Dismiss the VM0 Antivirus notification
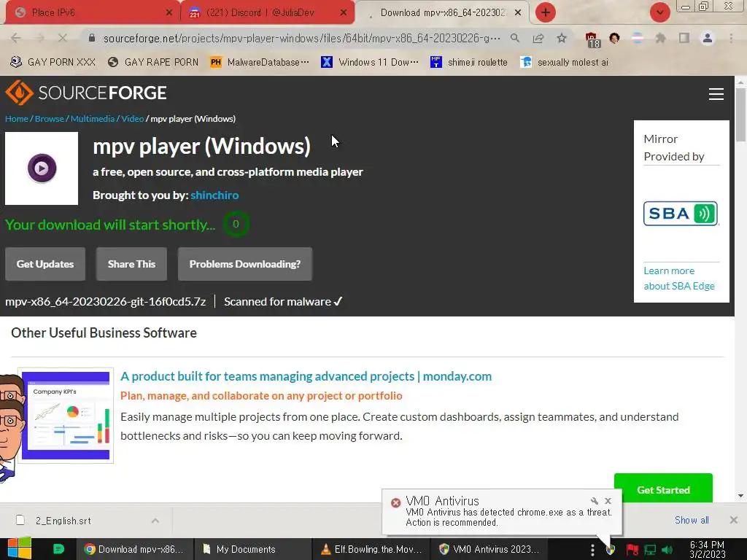The height and width of the screenshot is (560, 747). point(608,500)
